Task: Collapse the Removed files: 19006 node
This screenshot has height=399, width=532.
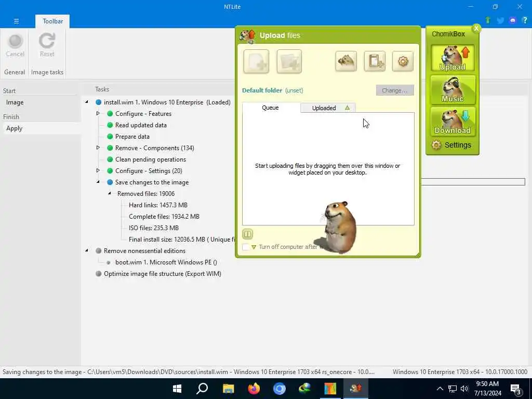Action: click(110, 193)
